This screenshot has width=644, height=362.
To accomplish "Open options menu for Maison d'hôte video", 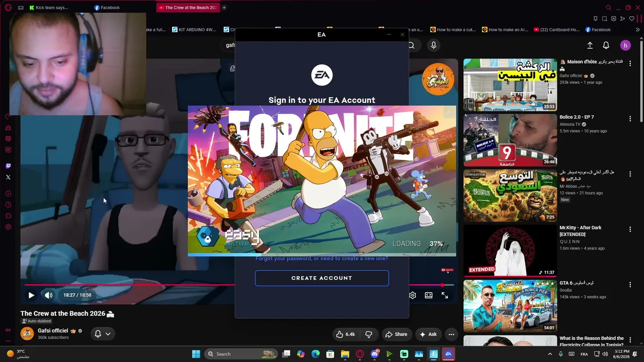I will [630, 63].
